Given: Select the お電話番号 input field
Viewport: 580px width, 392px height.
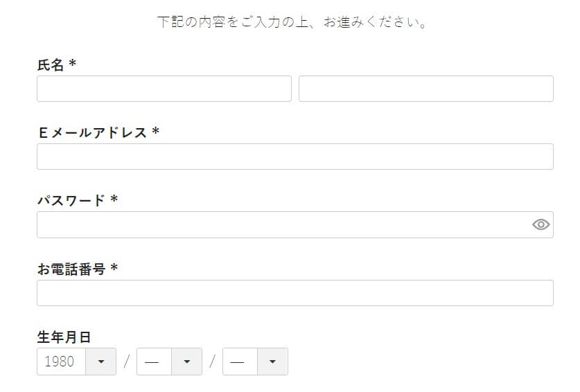Looking at the screenshot, I should coord(295,293).
